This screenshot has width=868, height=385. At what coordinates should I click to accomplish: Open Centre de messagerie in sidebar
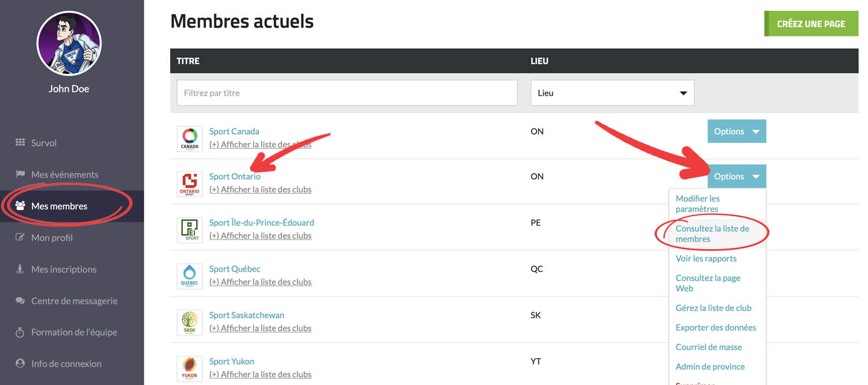coord(73,301)
